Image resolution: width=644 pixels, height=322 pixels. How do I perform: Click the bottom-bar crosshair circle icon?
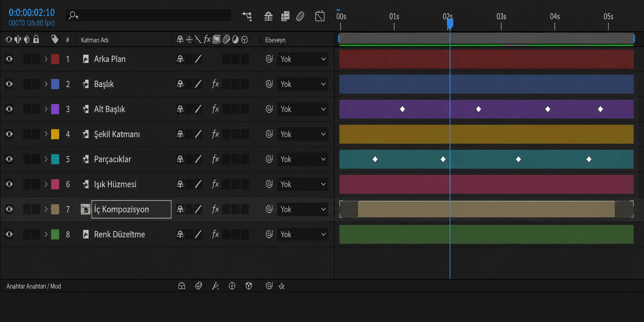tap(232, 286)
